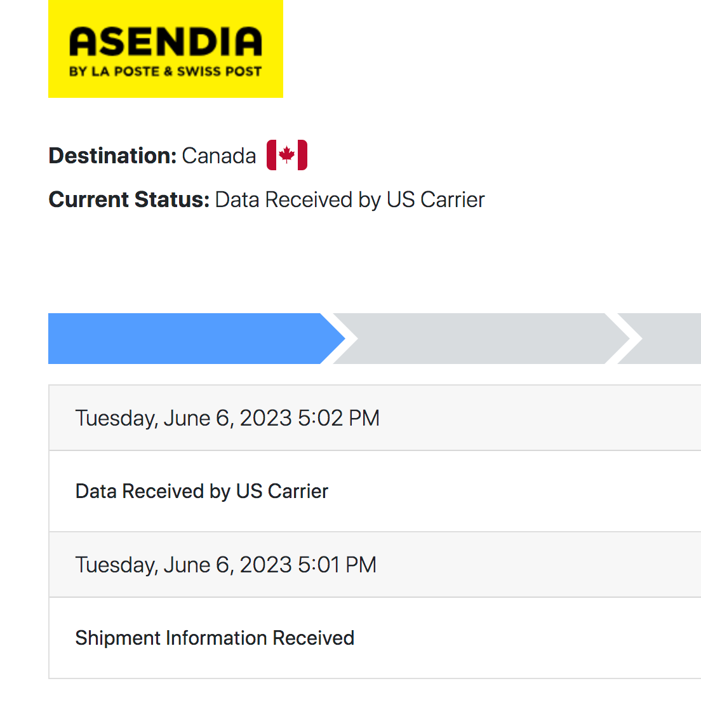The height and width of the screenshot is (728, 701).
Task: Expand the June 6 5:01 PM entry
Action: click(225, 565)
